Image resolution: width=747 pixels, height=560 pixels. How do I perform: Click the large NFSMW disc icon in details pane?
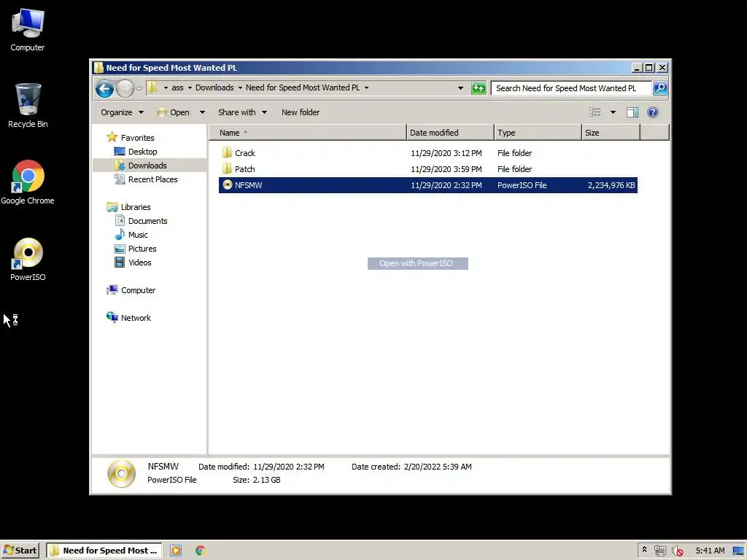tap(121, 473)
